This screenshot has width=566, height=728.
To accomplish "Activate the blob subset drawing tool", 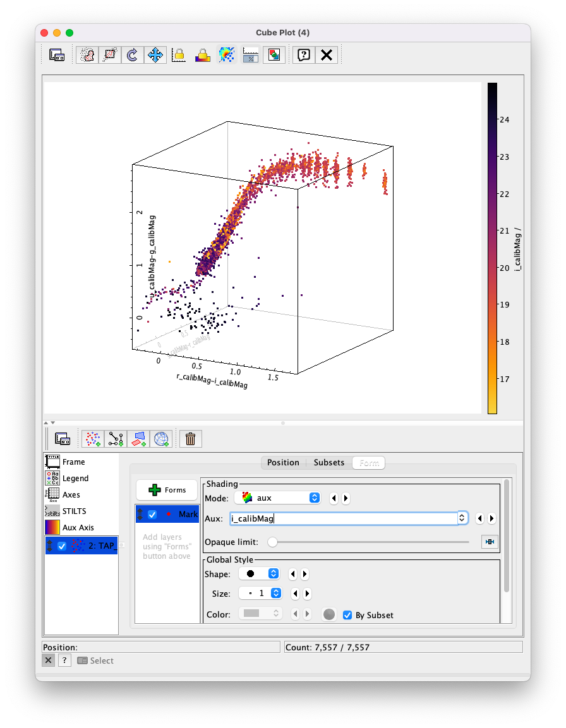I will click(87, 54).
